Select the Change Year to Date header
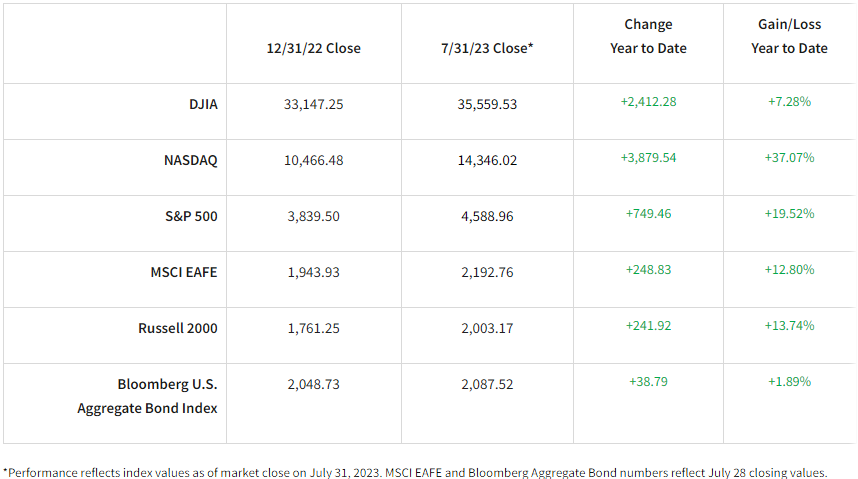The width and height of the screenshot is (858, 479). (648, 36)
